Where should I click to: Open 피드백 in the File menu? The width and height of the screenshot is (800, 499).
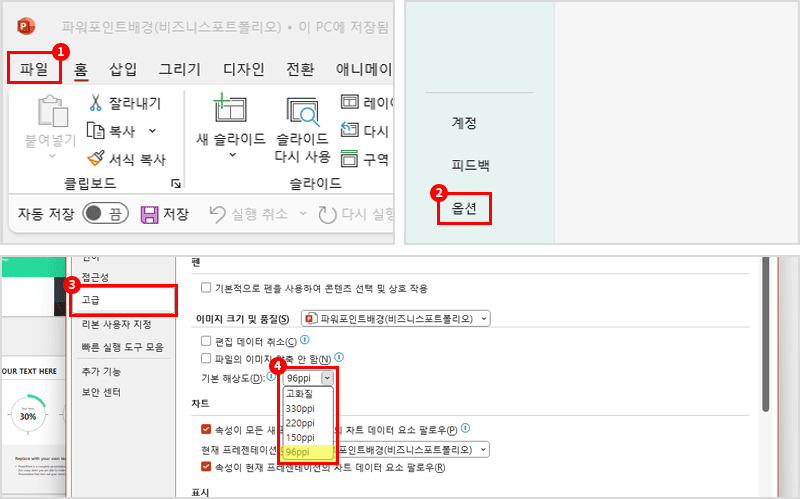(470, 165)
